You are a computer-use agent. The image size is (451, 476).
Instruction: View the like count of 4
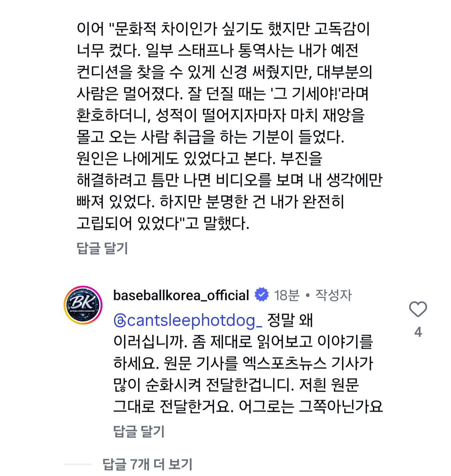coord(418,332)
